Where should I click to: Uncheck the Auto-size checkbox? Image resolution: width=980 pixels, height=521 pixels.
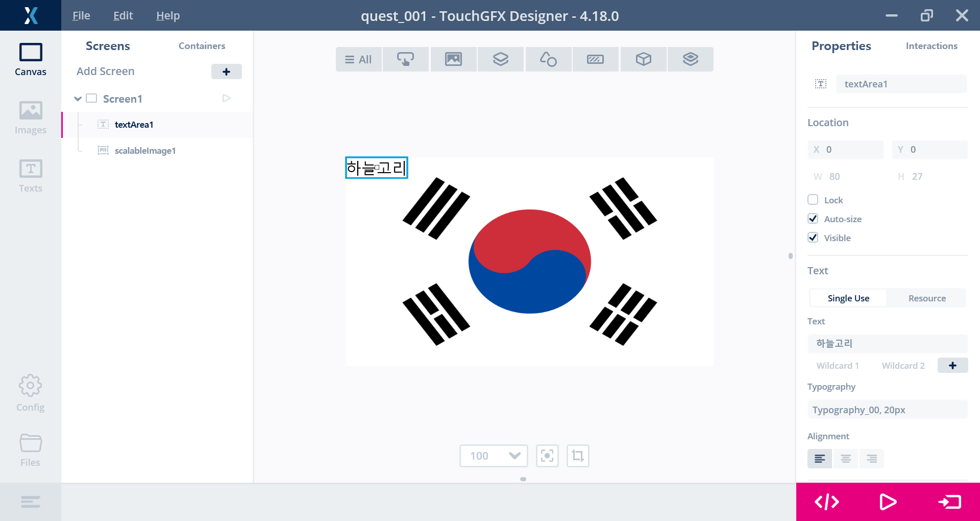(x=813, y=219)
